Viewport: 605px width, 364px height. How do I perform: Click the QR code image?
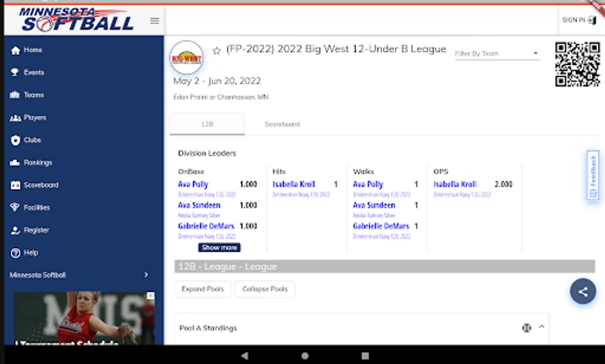tap(577, 64)
